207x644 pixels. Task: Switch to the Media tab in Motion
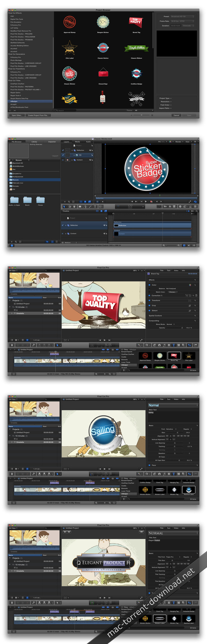pos(77,142)
